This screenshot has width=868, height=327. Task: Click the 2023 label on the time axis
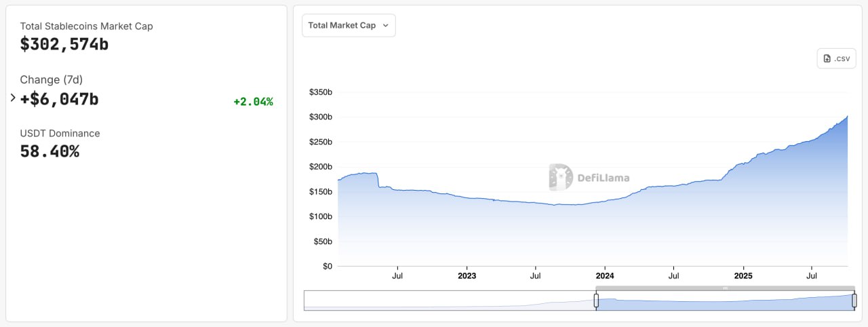pos(467,276)
